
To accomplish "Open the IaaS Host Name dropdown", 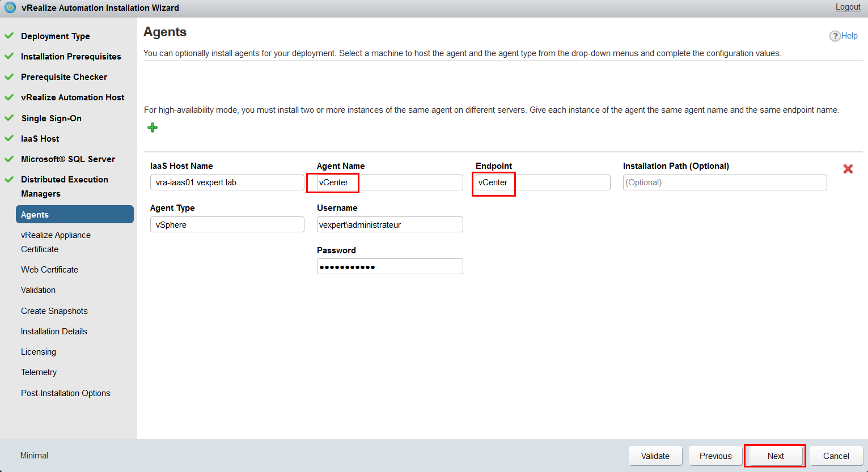I will [x=227, y=182].
